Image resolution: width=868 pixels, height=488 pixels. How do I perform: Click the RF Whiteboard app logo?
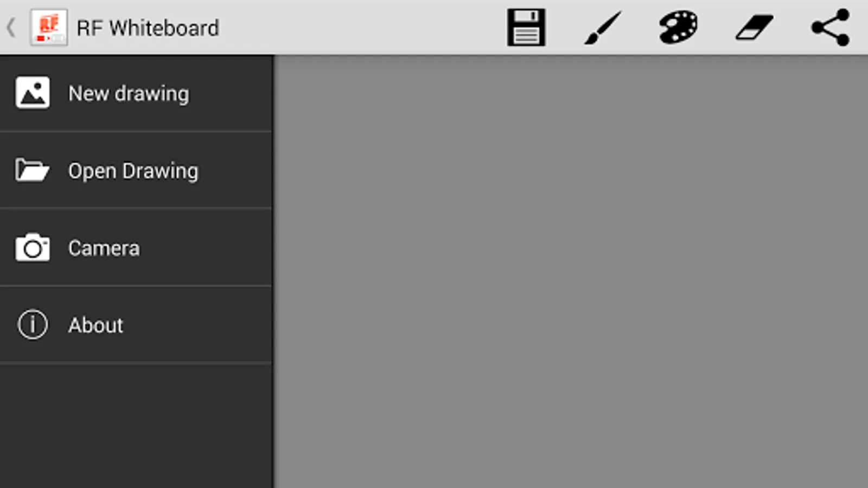pyautogui.click(x=49, y=27)
